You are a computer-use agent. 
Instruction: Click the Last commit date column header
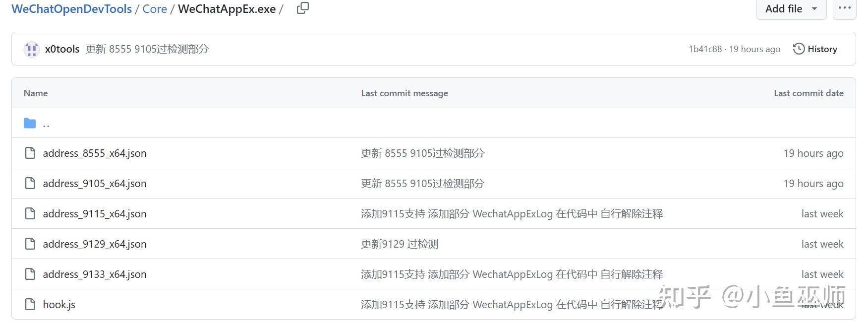(809, 93)
